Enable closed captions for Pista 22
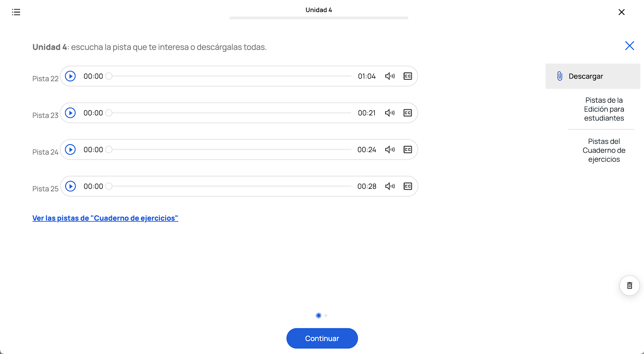Viewport: 644px width, 354px height. [408, 76]
